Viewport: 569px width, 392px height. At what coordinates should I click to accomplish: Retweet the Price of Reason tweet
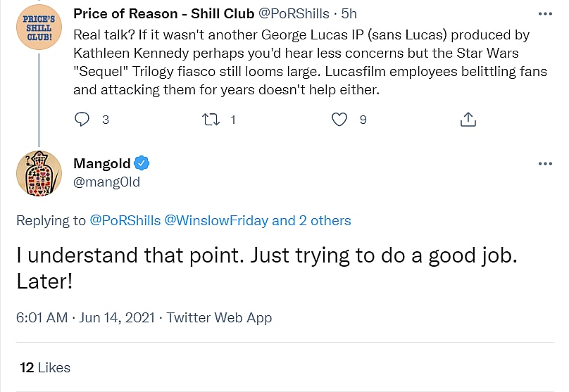pyautogui.click(x=211, y=120)
